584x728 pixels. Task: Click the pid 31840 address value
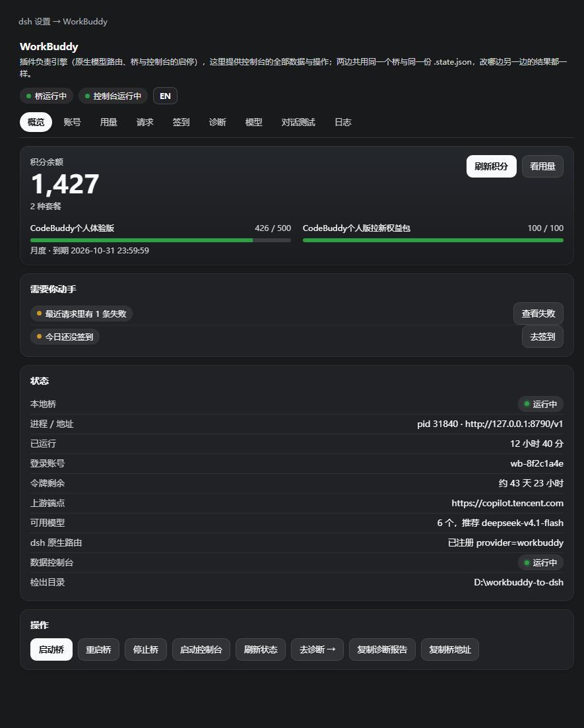pyautogui.click(x=490, y=424)
